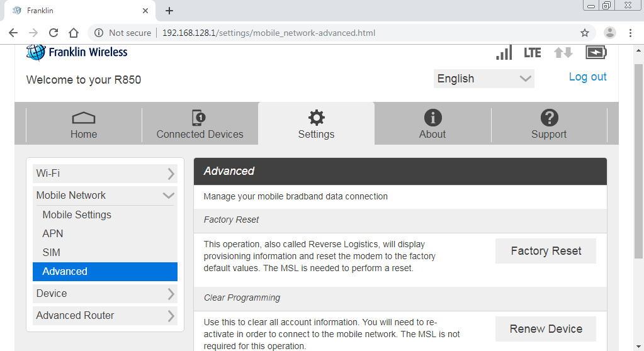Switch to the Home tab label
Screen dimensions: 644x351
click(84, 134)
